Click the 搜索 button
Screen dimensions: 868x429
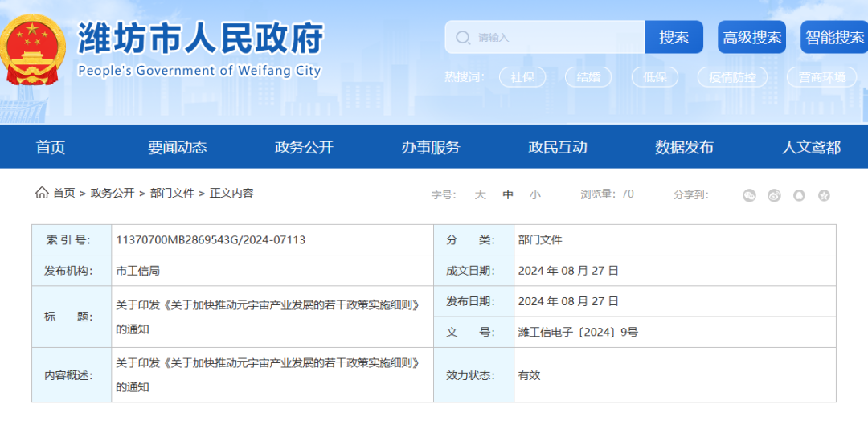674,37
